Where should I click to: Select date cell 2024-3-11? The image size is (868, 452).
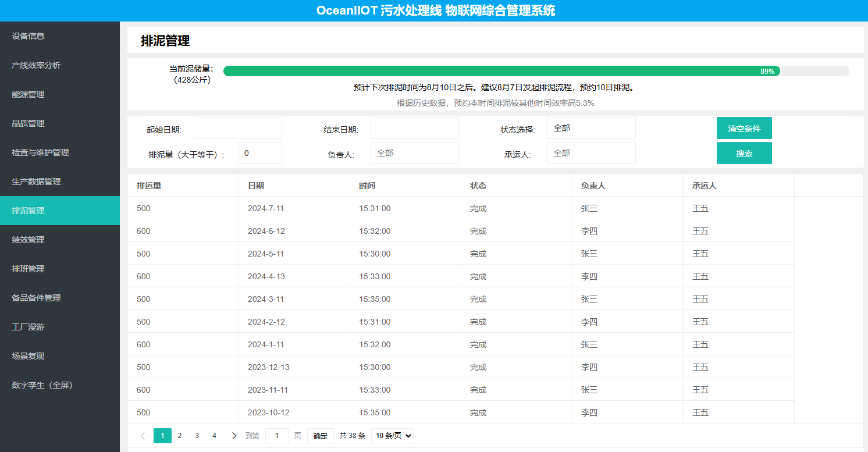click(294, 299)
